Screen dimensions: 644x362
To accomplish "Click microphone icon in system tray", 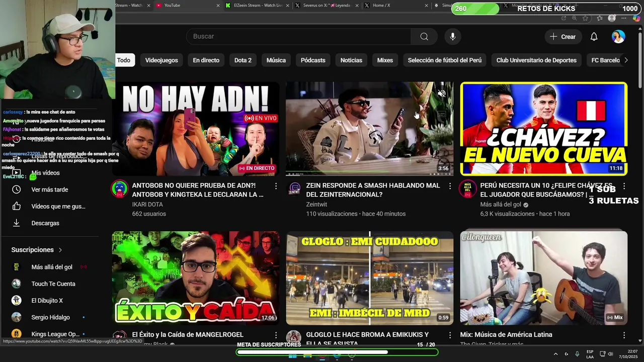I will tap(577, 354).
